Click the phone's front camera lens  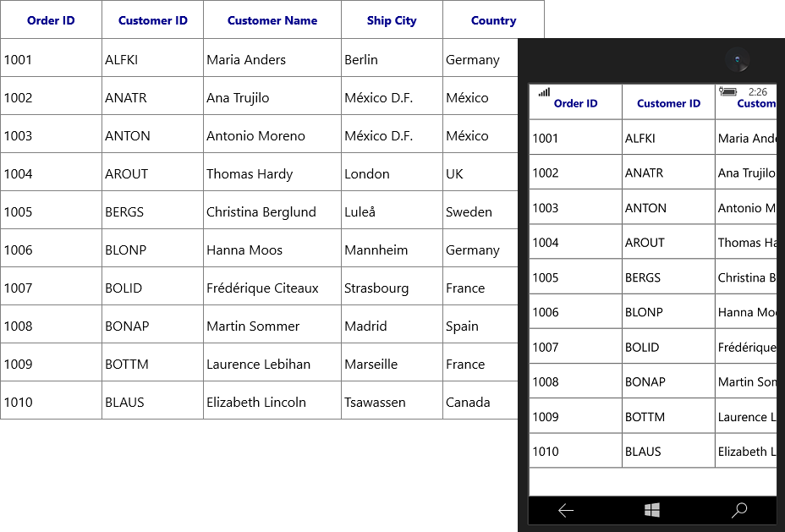tap(737, 59)
